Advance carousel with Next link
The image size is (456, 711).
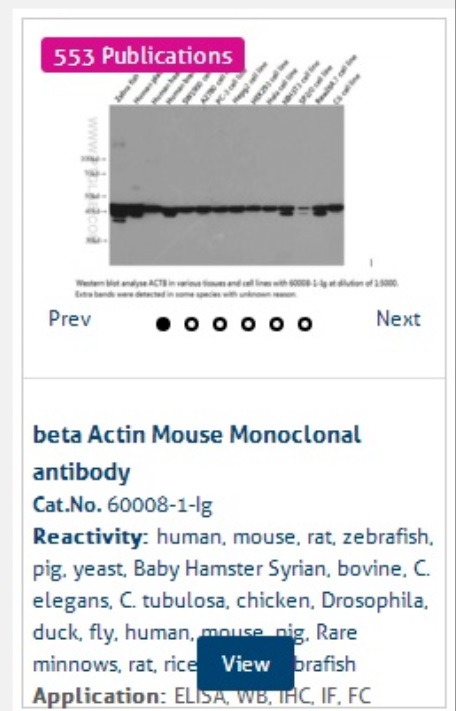(x=398, y=319)
